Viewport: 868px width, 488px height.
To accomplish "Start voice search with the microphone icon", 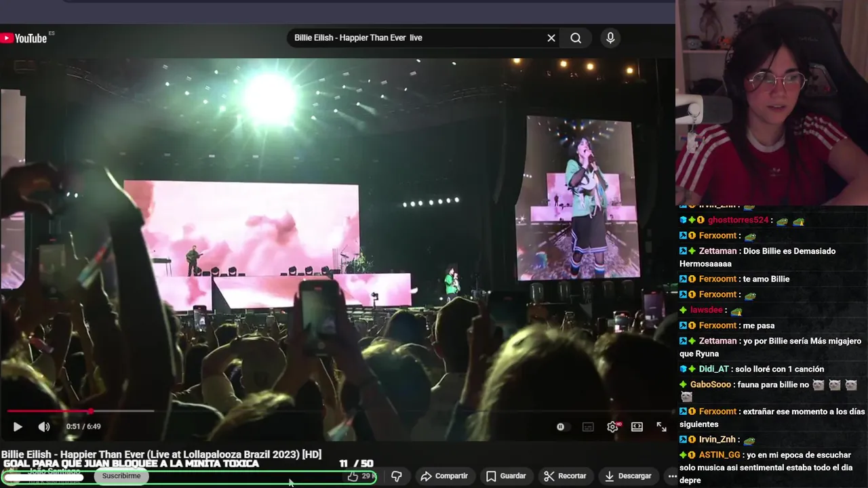I will tap(610, 38).
